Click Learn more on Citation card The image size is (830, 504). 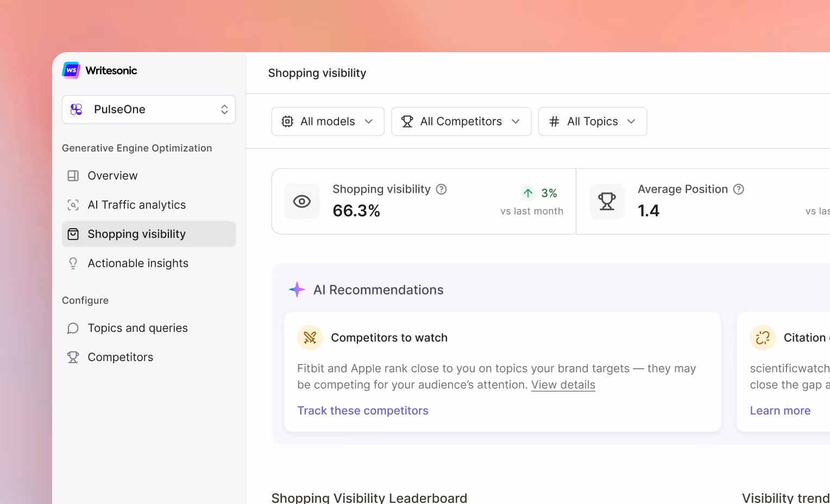click(780, 411)
